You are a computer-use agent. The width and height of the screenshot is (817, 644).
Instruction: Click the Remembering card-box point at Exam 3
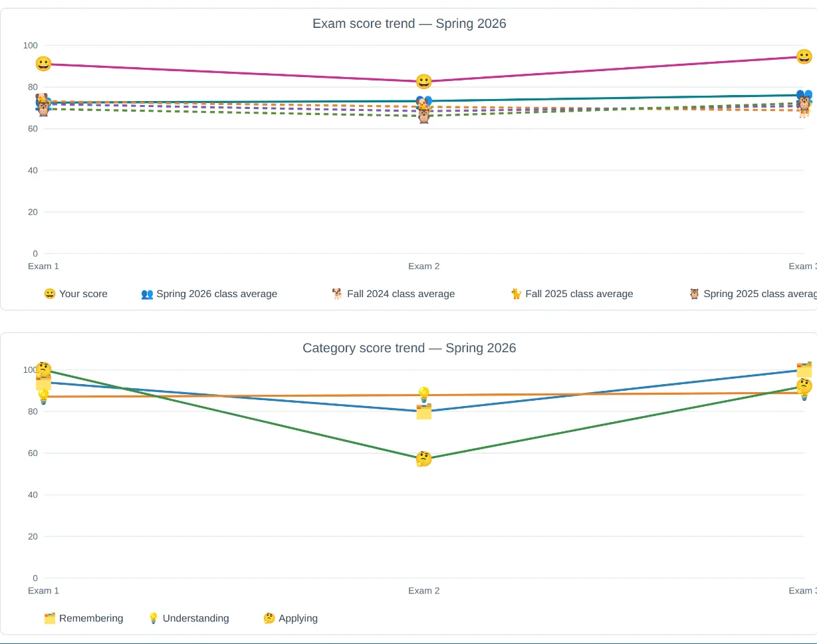point(804,370)
